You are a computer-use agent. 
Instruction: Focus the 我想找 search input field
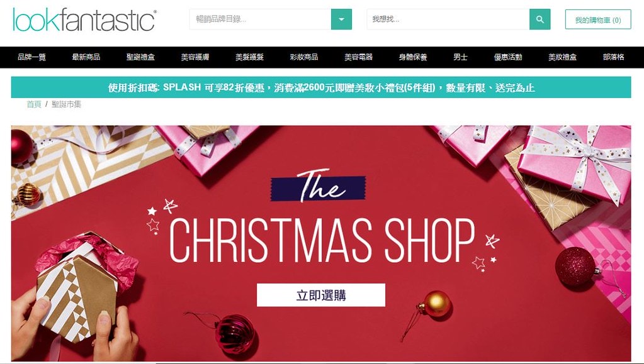point(448,19)
